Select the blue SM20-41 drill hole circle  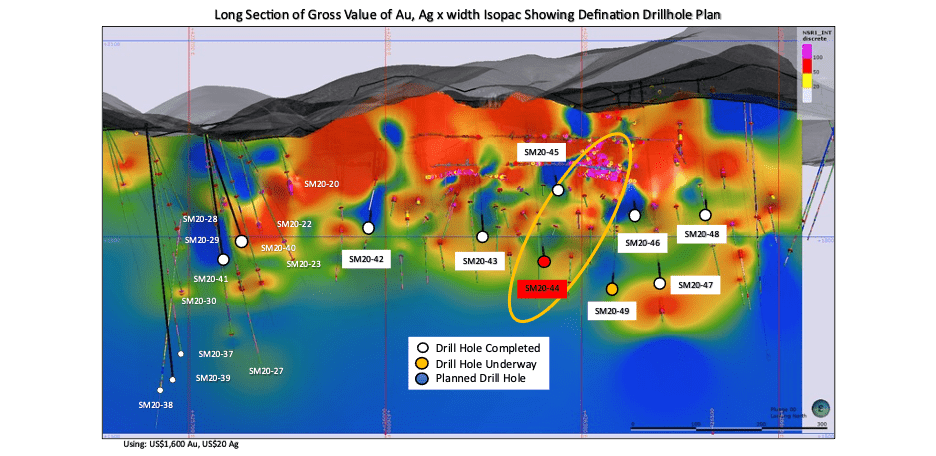(223, 259)
